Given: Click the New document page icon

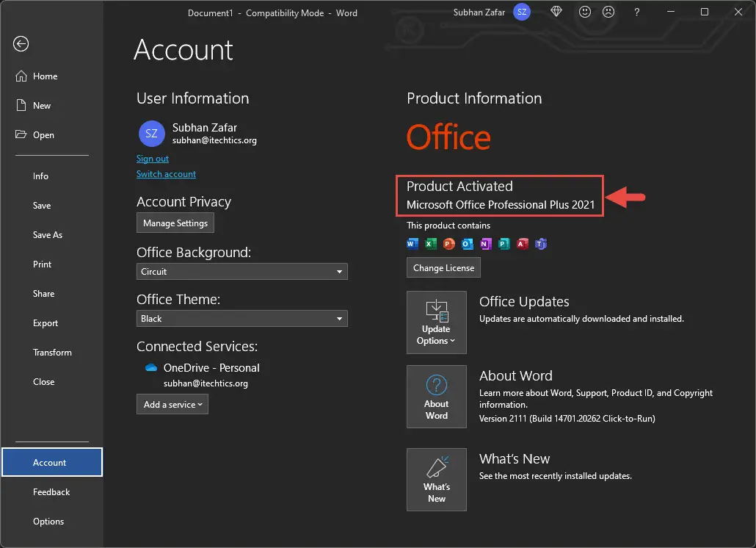Looking at the screenshot, I should [x=21, y=105].
